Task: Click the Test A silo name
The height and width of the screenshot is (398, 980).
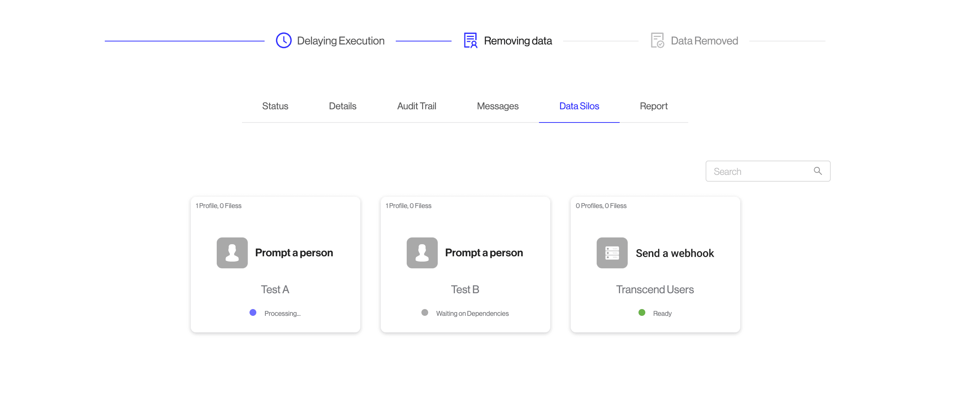Action: tap(275, 289)
